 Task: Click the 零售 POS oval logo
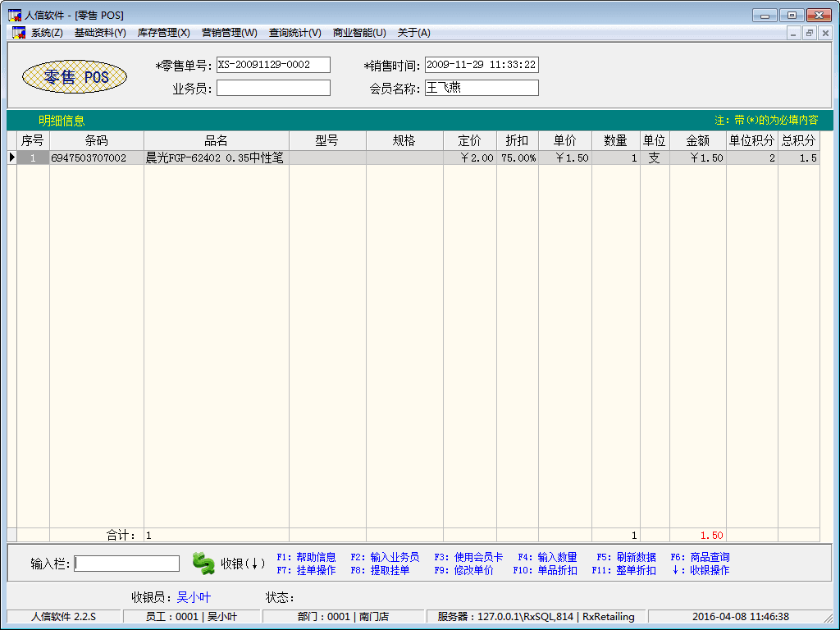[x=75, y=77]
